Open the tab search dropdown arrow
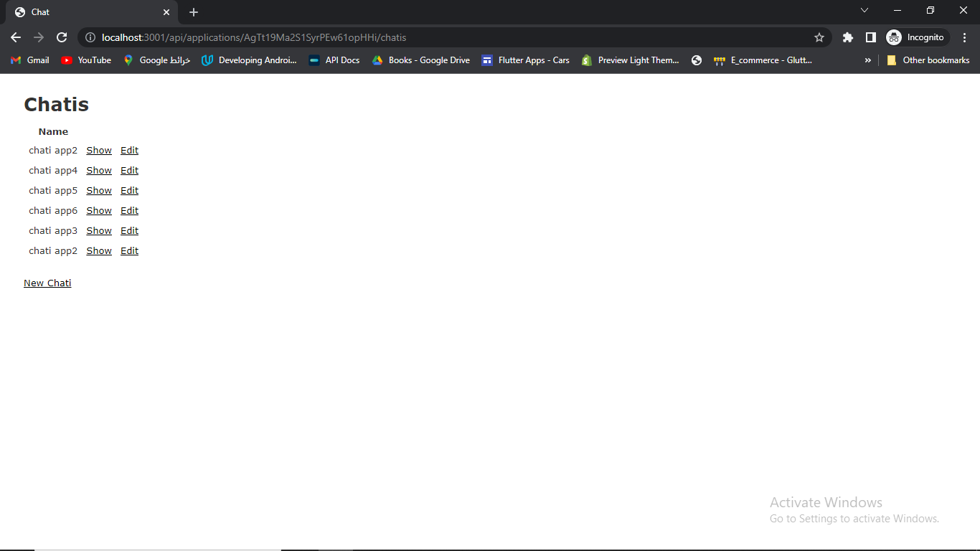The height and width of the screenshot is (551, 980). click(x=864, y=10)
